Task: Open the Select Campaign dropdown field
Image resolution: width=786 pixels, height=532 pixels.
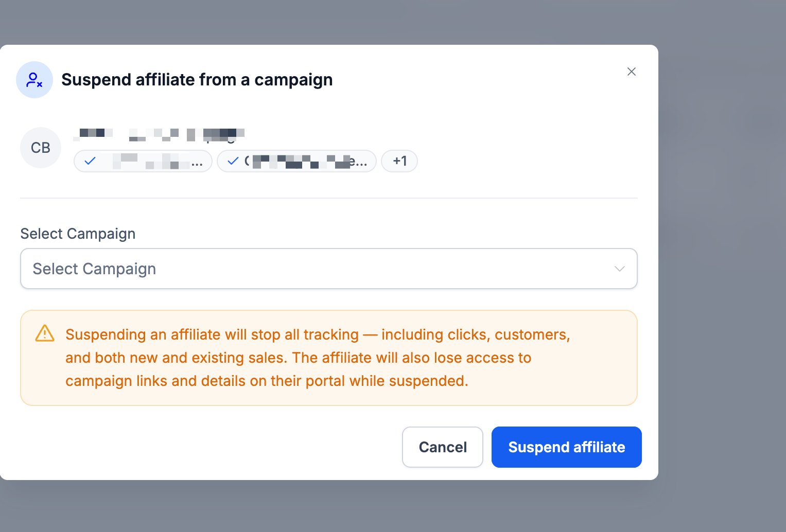Action: (329, 269)
